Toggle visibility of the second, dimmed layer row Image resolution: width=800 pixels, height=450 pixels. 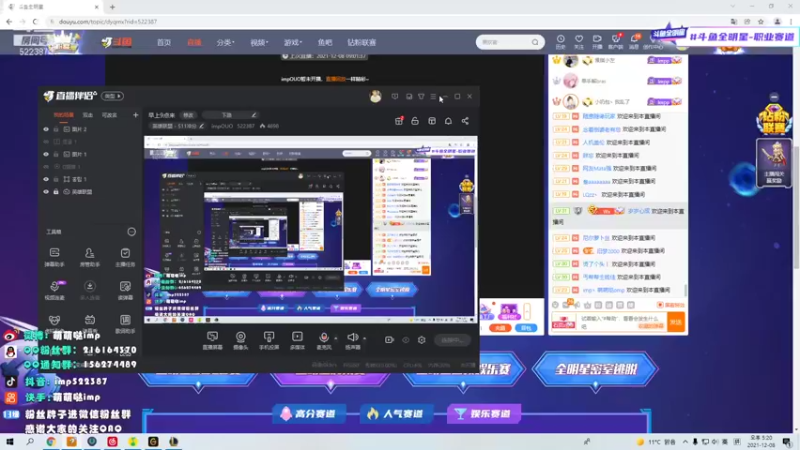coord(46,142)
